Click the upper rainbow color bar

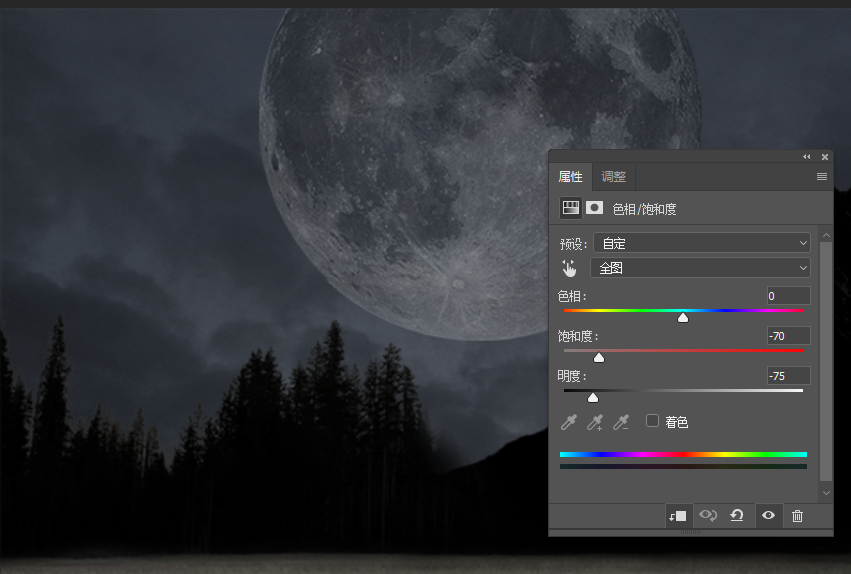pyautogui.click(x=683, y=455)
